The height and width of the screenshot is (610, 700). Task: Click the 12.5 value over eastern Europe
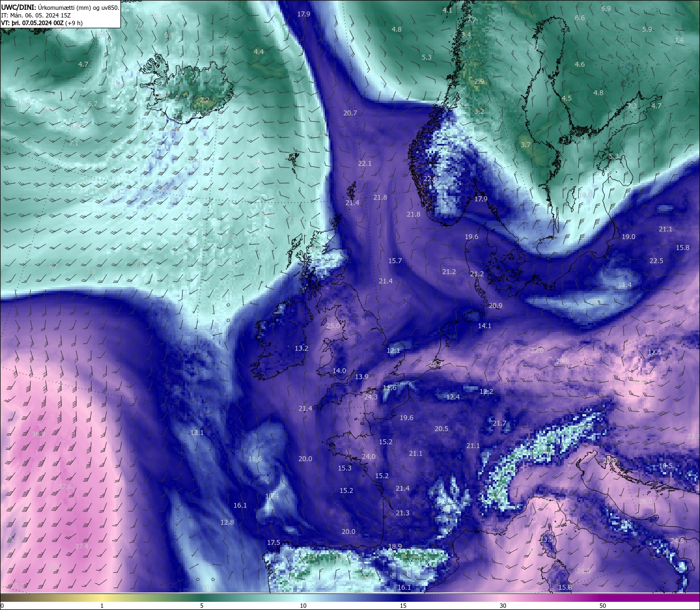(x=655, y=352)
